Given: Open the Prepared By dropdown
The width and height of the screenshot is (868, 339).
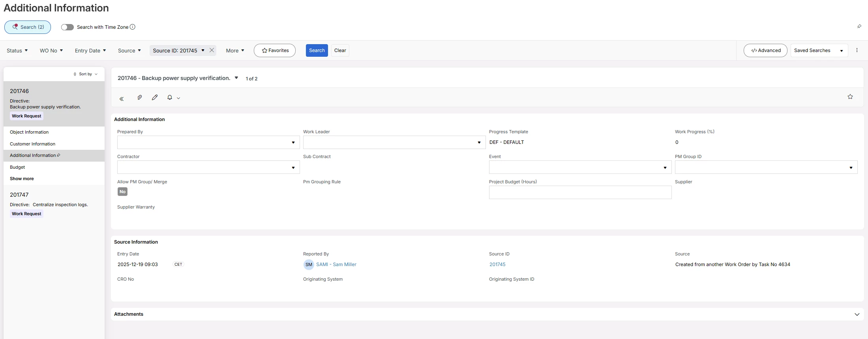Looking at the screenshot, I should 293,142.
